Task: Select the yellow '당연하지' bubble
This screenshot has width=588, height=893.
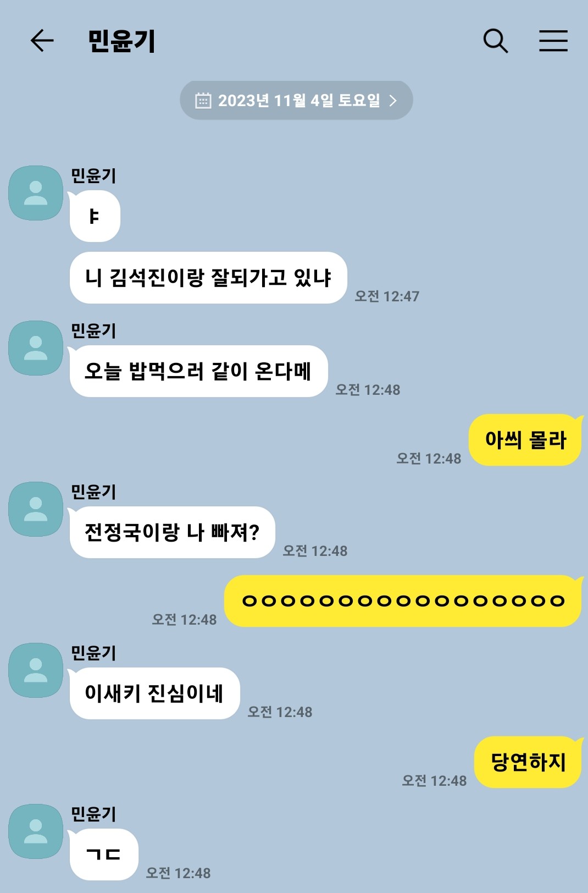Action: tap(528, 762)
